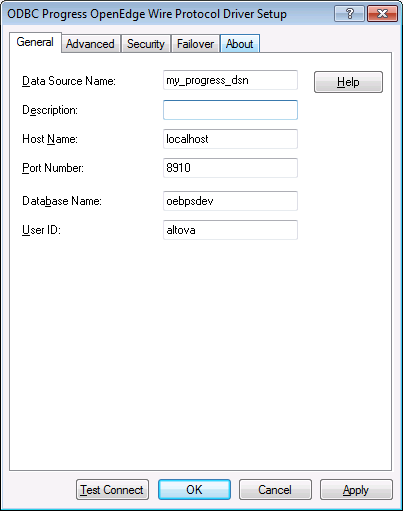Screen dimensions: 403x511
Task: Close the ODBC Driver Setup dialog
Action: click(382, 14)
